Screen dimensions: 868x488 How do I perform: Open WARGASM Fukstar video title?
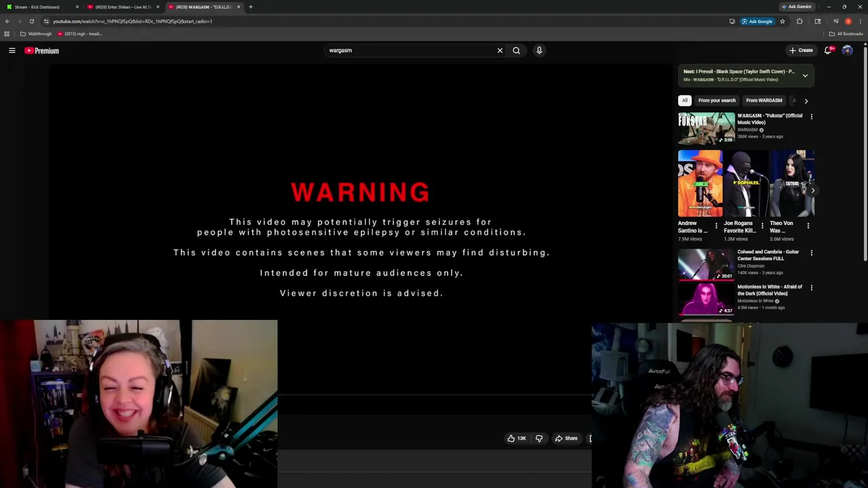770,119
